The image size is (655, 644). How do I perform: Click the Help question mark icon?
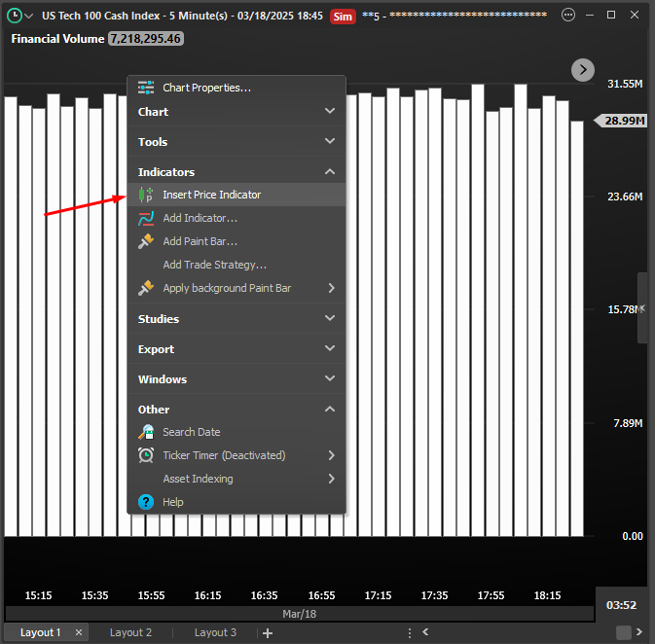point(146,502)
